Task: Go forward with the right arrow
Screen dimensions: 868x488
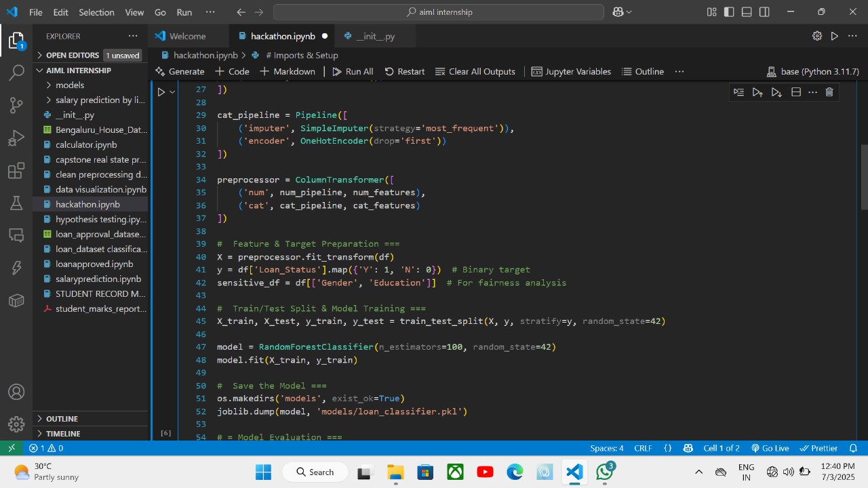Action: (x=260, y=12)
